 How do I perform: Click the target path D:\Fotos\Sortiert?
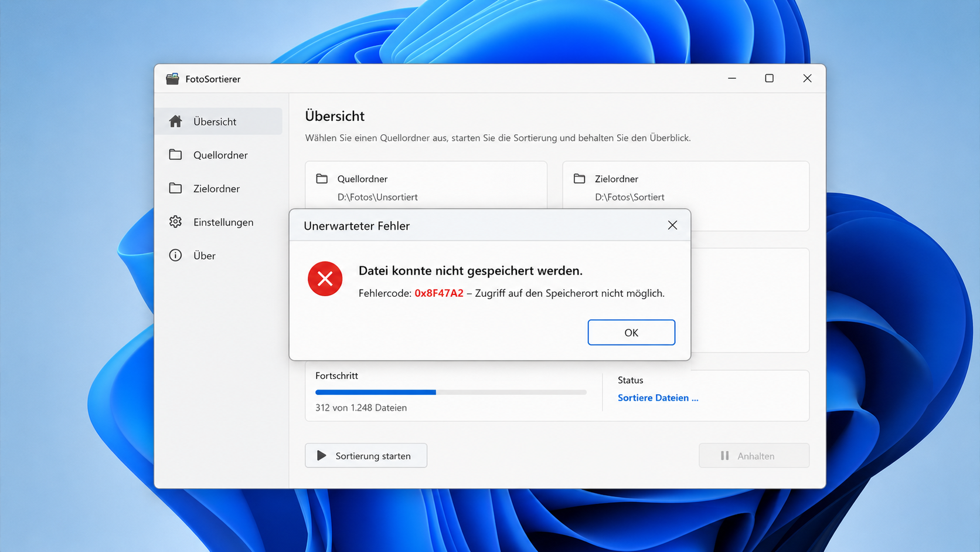[x=629, y=197]
